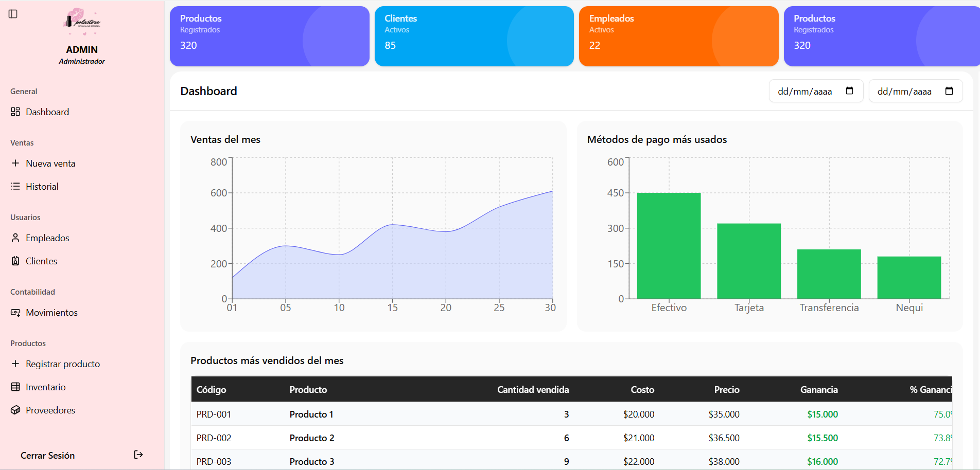Click the Polastore logo image

(x=82, y=22)
